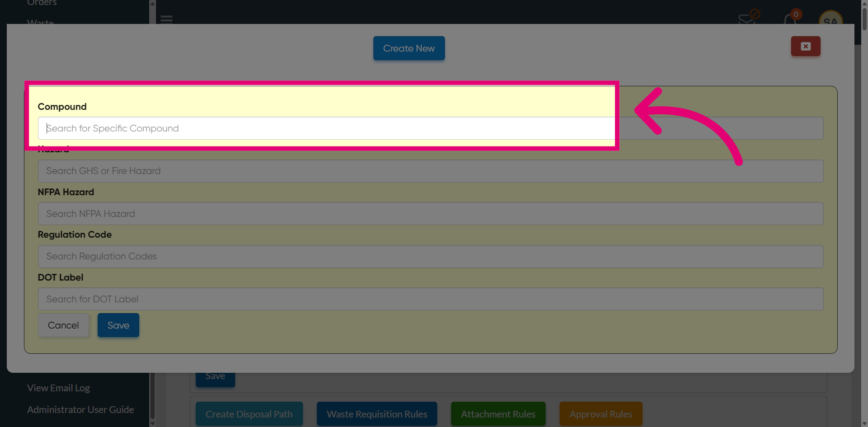Click the Search GHS or Fire Hazard field
This screenshot has height=427, width=868.
(x=430, y=171)
